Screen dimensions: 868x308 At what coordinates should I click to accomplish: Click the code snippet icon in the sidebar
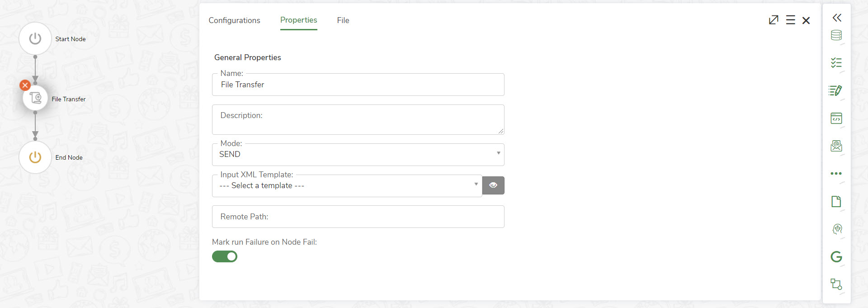coord(837,118)
